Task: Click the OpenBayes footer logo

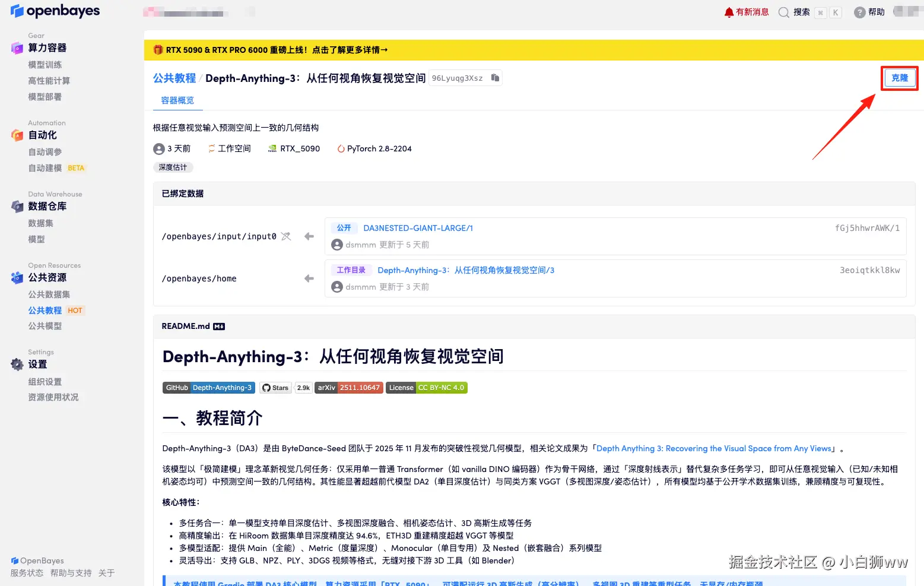Action: click(x=37, y=560)
